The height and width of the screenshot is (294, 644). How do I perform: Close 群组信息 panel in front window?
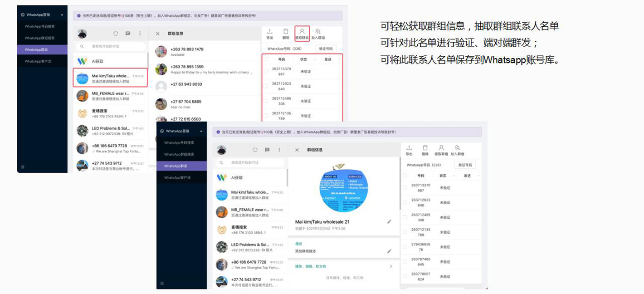point(297,150)
